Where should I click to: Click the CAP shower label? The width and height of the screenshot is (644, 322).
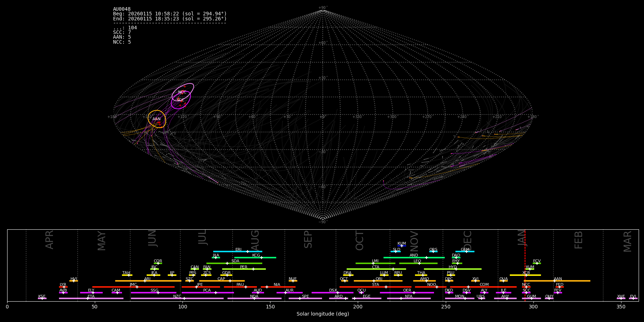click(221, 279)
